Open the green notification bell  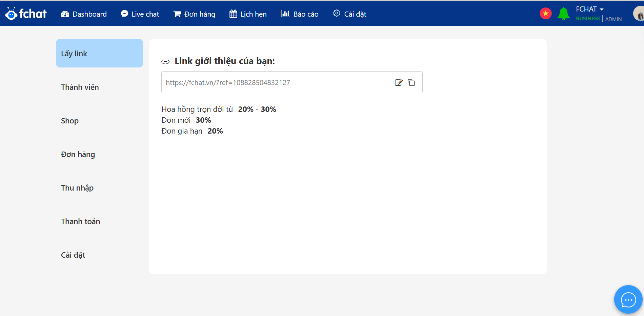(563, 14)
